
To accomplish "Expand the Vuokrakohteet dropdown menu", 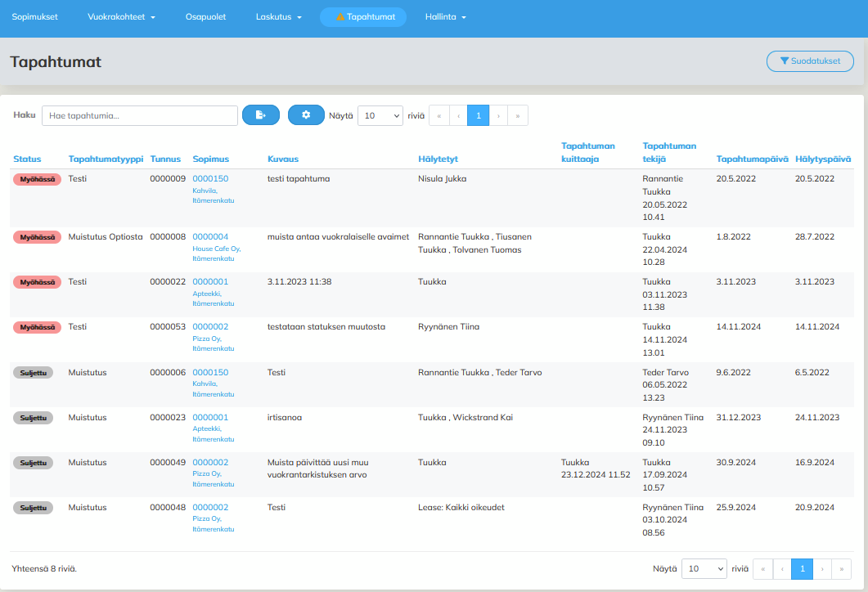I will pyautogui.click(x=121, y=17).
